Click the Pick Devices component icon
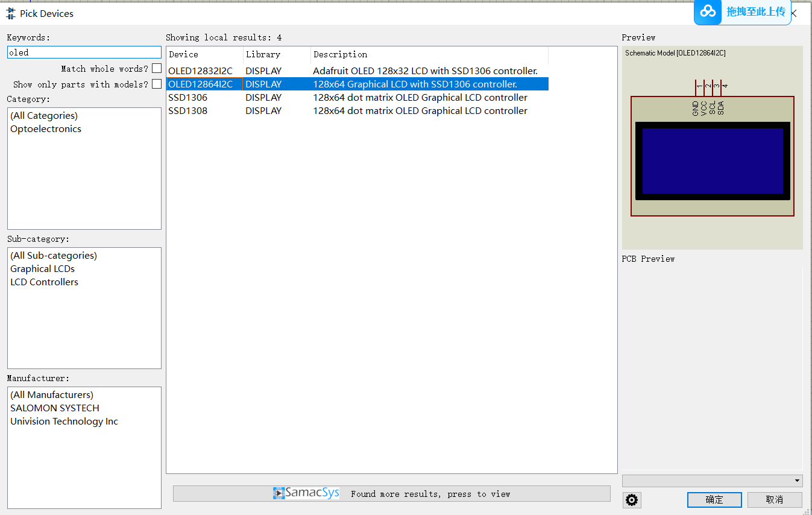 click(10, 13)
